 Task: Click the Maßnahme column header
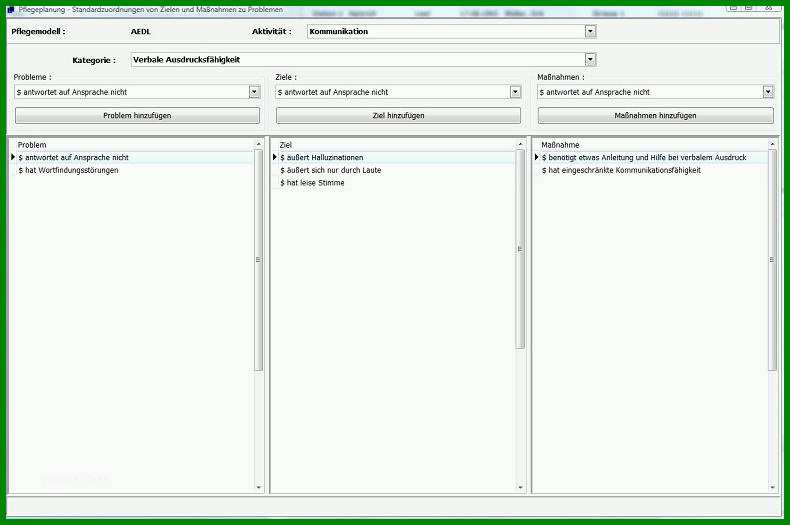(651, 145)
